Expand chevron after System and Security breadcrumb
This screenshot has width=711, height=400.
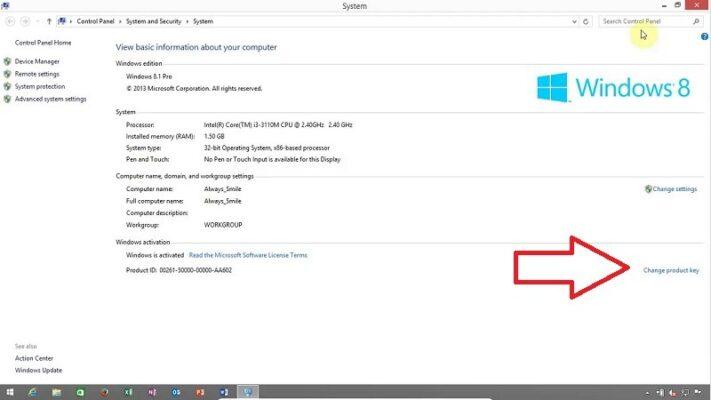point(187,21)
